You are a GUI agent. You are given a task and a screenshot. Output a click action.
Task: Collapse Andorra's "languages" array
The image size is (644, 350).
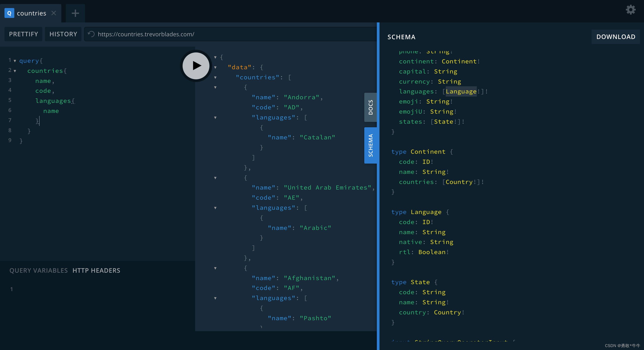tap(215, 118)
